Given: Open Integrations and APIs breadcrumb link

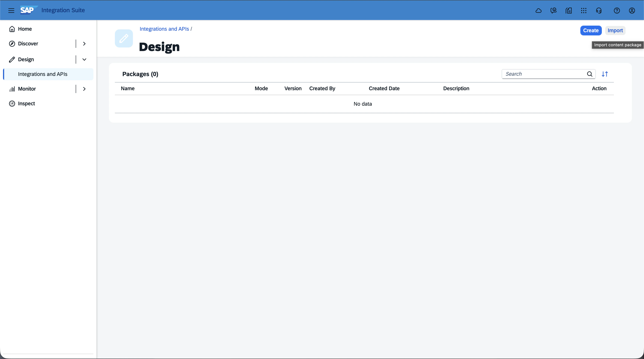Looking at the screenshot, I should tap(164, 29).
